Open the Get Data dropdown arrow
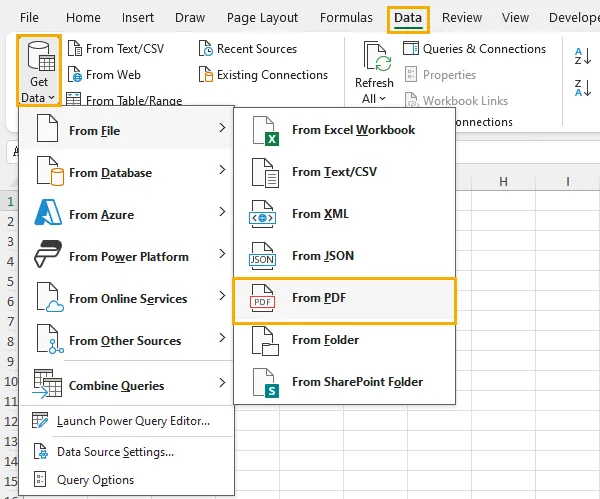The width and height of the screenshot is (600, 499). (52, 98)
